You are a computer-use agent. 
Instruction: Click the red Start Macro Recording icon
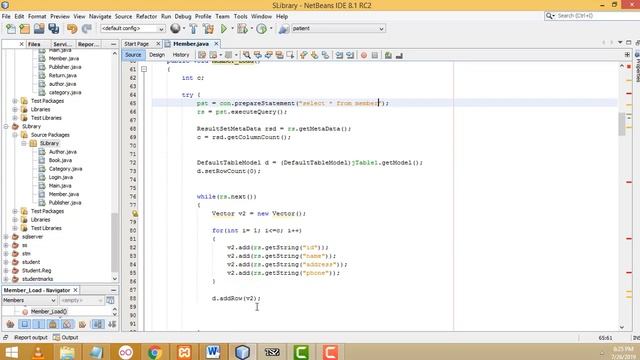pyautogui.click(x=364, y=55)
